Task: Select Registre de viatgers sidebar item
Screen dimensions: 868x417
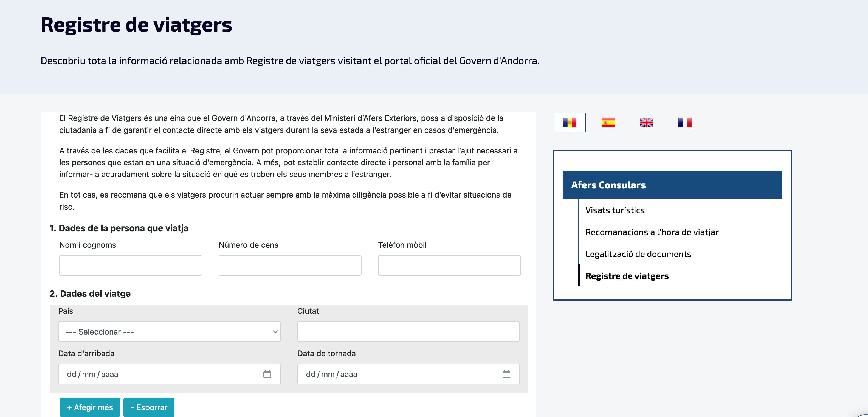Action: (627, 276)
